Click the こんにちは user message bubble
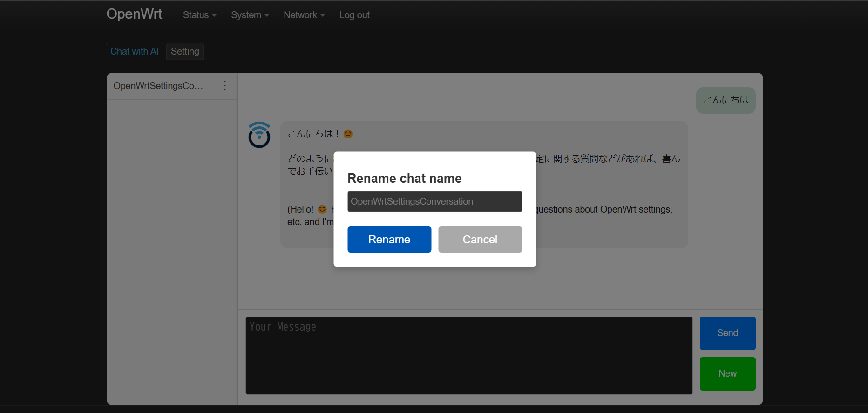Image resolution: width=868 pixels, height=413 pixels. tap(726, 100)
